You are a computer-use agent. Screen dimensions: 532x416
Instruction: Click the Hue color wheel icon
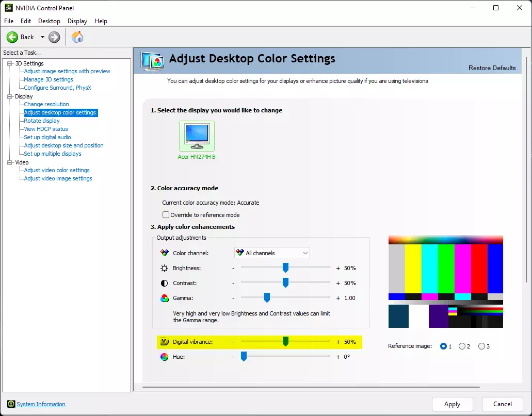165,357
